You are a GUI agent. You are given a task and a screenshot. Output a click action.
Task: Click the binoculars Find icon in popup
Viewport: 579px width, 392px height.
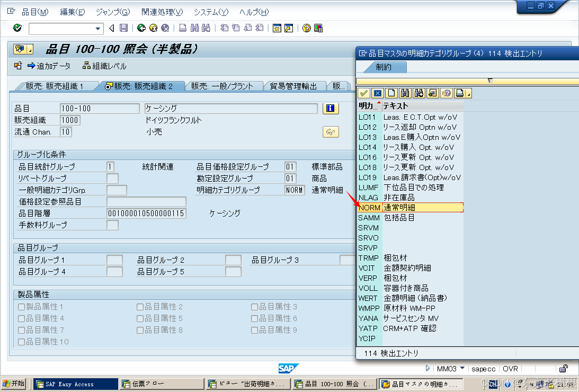point(405,93)
